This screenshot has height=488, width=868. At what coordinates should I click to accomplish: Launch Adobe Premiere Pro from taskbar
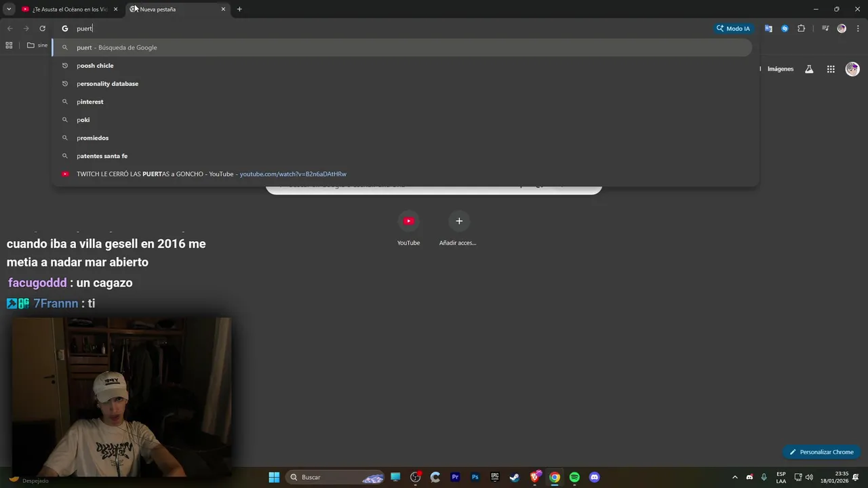tap(455, 477)
